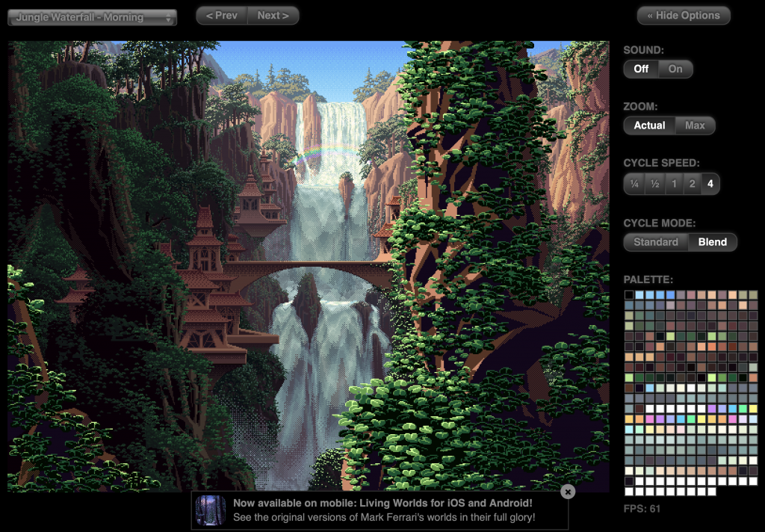Close the mobile app banner
The height and width of the screenshot is (532, 765).
click(x=568, y=492)
